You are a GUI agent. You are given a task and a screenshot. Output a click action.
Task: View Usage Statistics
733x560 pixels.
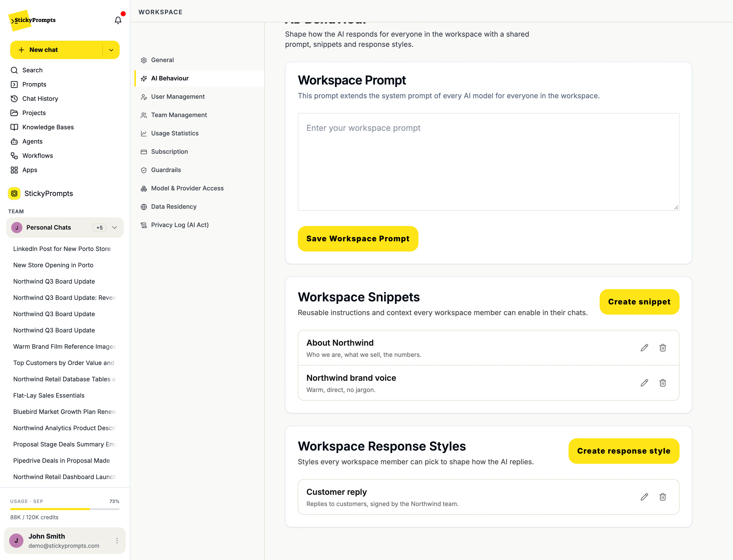click(199, 133)
